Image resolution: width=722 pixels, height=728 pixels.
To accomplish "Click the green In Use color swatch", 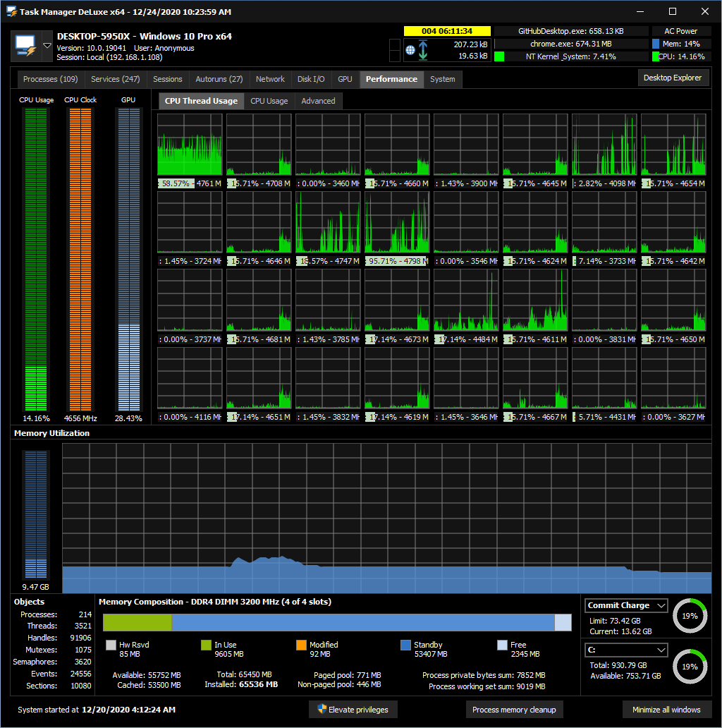I will [x=206, y=645].
